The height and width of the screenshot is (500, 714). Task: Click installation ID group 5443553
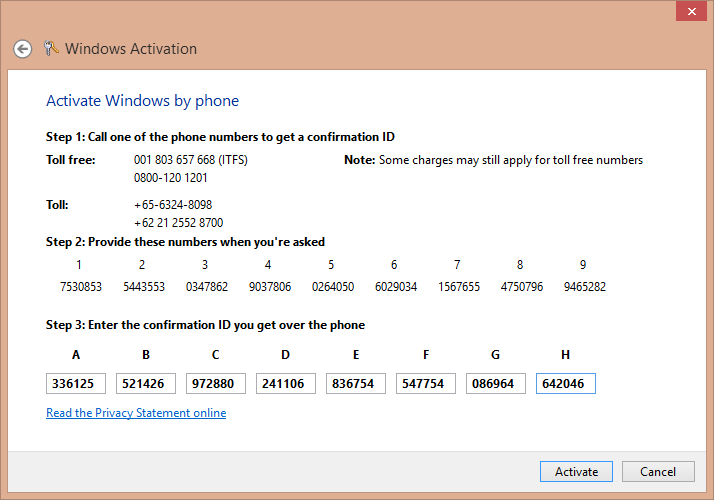pos(144,287)
